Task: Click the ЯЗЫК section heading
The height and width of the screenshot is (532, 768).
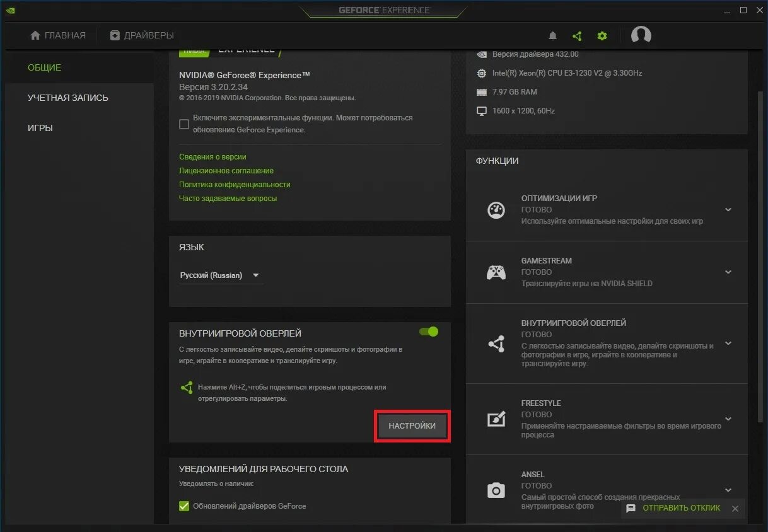Action: 192,247
